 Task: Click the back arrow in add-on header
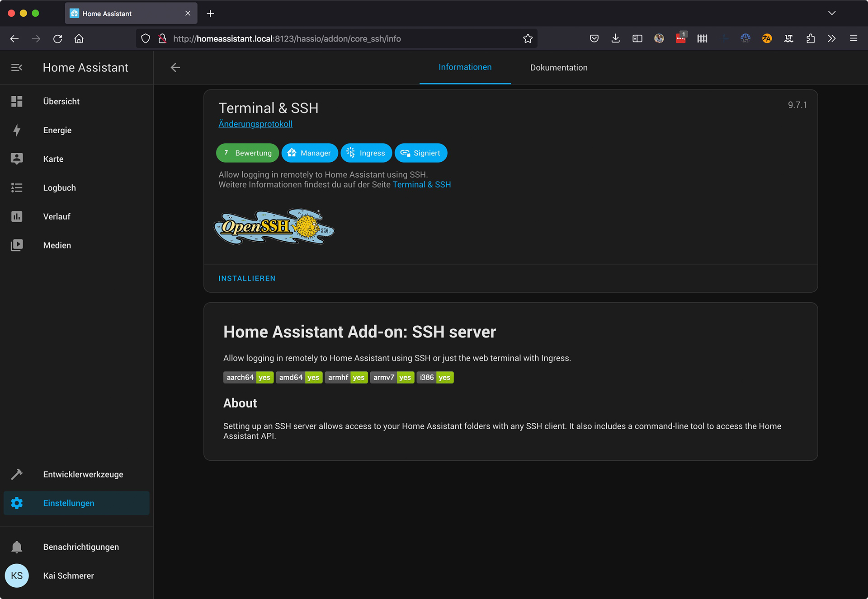pyautogui.click(x=175, y=68)
